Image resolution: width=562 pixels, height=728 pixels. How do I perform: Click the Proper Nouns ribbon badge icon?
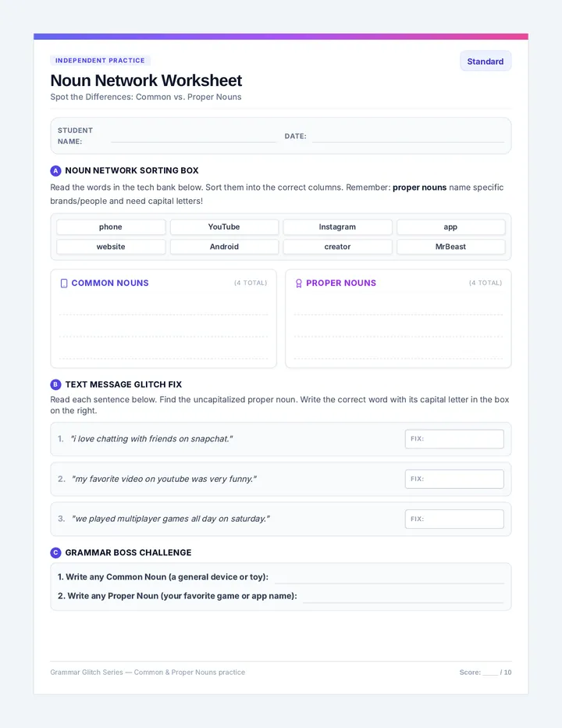(299, 284)
